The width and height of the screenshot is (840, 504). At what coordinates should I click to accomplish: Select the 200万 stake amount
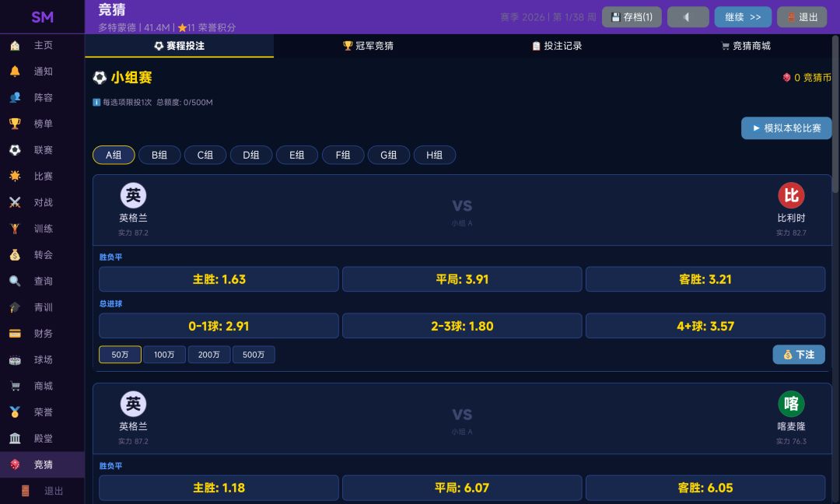coord(209,355)
